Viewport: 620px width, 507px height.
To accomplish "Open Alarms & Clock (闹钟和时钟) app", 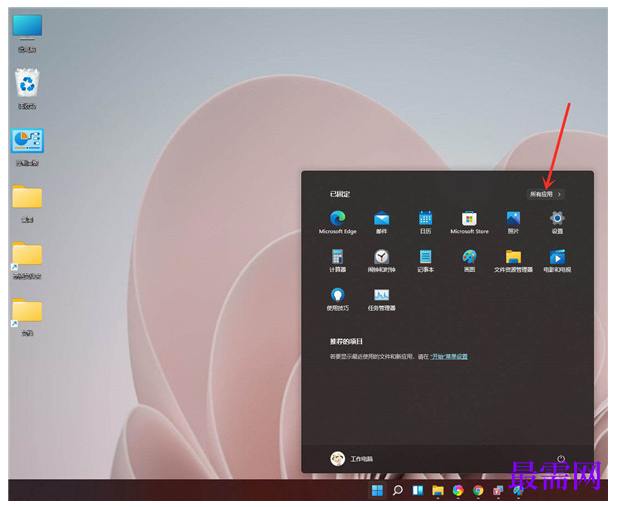I will pyautogui.click(x=381, y=261).
